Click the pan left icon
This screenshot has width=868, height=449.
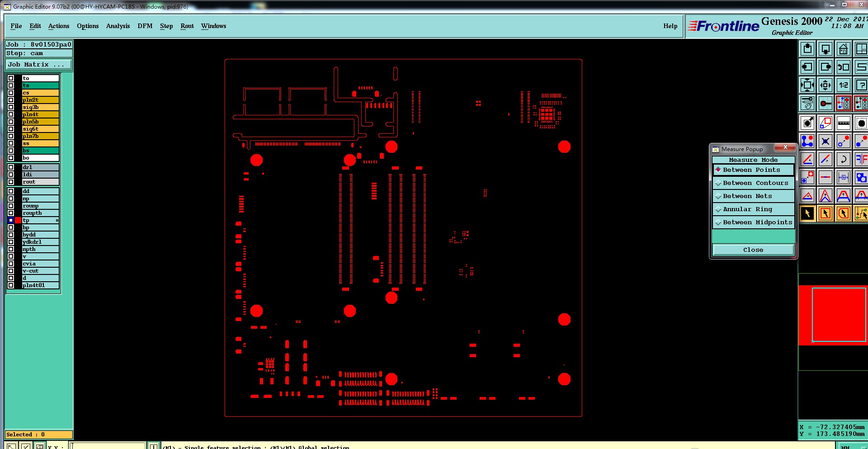807,67
